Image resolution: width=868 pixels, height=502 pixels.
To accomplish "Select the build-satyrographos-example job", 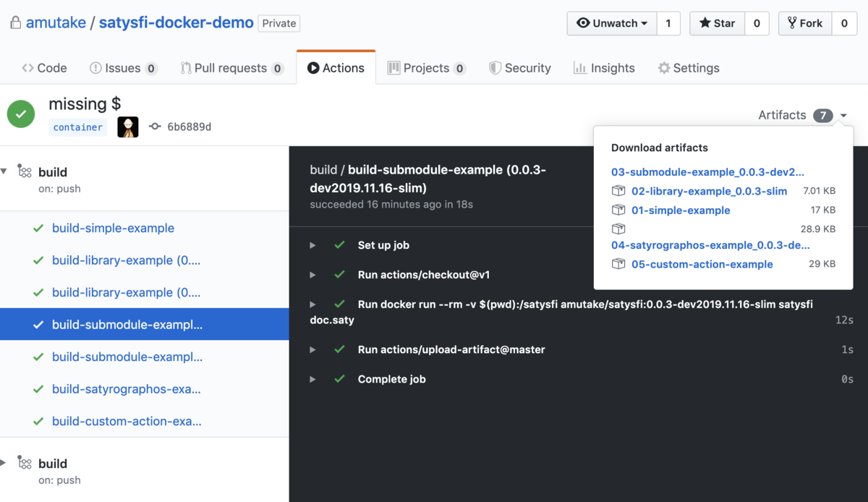I will click(127, 389).
